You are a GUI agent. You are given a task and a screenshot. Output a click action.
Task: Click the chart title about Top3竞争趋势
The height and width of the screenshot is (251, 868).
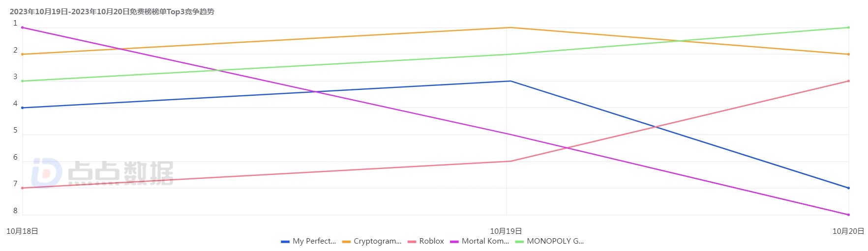[112, 12]
